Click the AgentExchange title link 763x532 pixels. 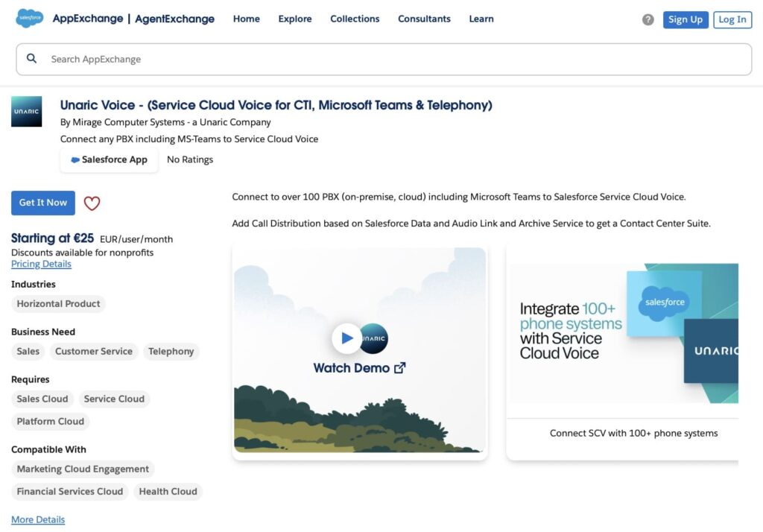tap(174, 19)
